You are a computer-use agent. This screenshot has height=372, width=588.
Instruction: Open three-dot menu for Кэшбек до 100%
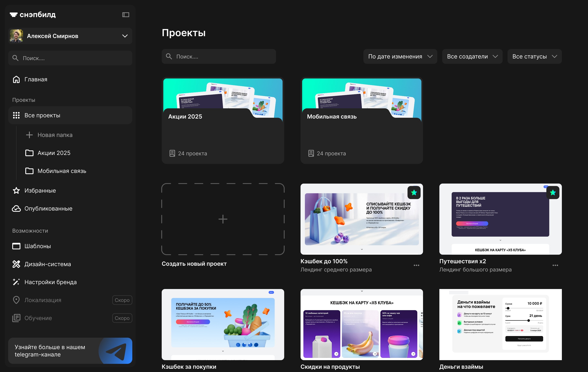(x=416, y=266)
